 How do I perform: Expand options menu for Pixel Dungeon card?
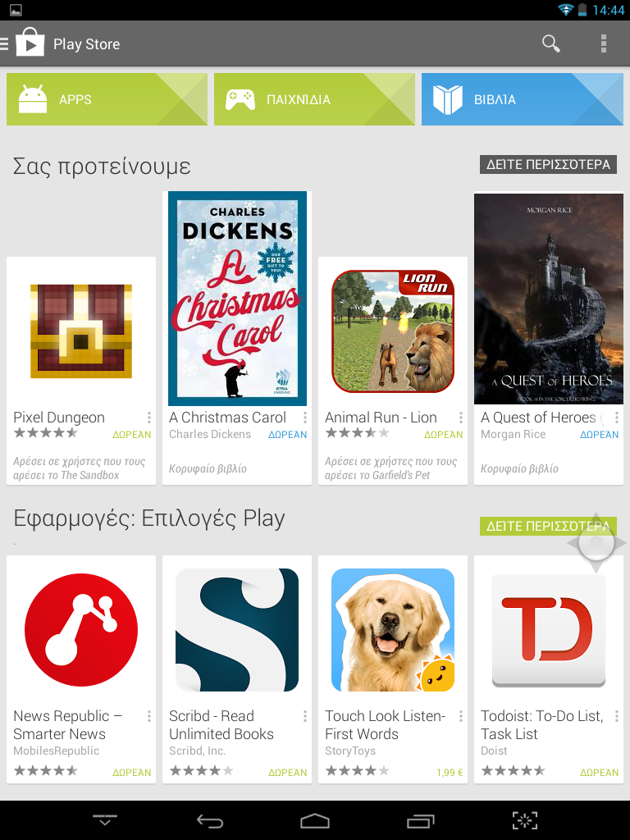pos(149,418)
